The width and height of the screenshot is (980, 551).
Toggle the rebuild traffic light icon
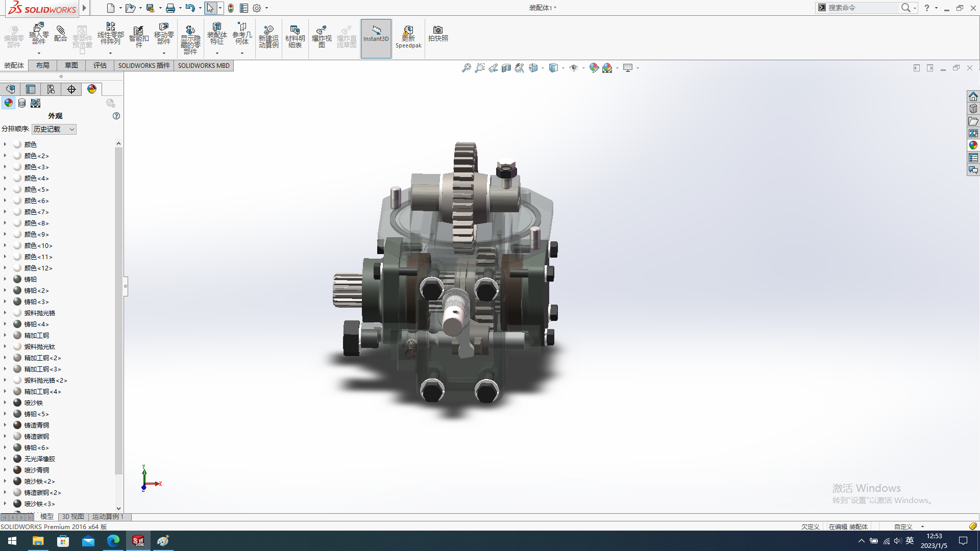tap(231, 8)
